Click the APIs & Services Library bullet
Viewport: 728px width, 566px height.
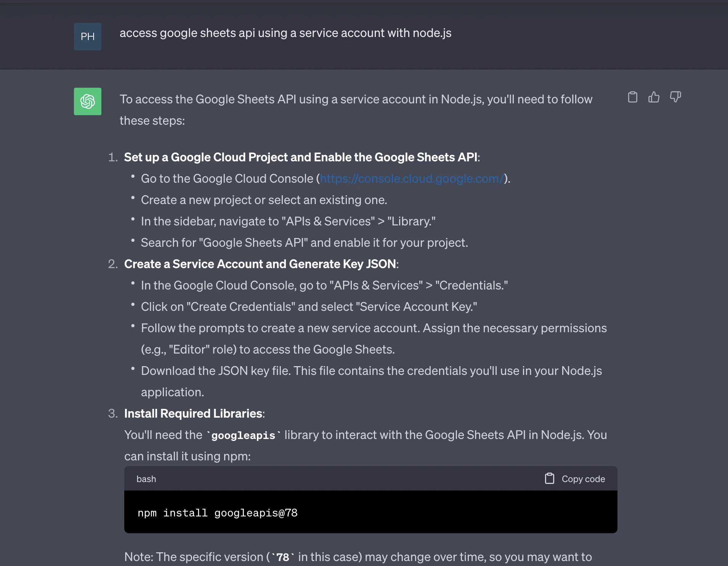pyautogui.click(x=288, y=221)
